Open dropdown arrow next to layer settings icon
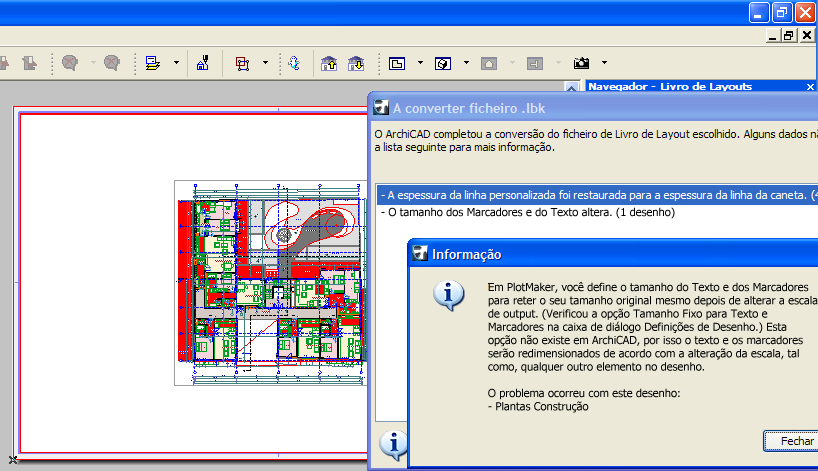 pos(176,63)
